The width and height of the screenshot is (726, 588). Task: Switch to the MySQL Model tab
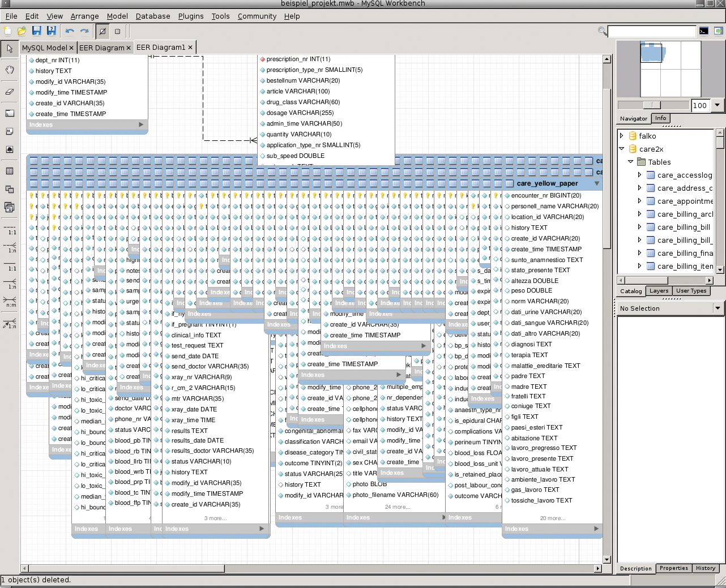[x=45, y=48]
